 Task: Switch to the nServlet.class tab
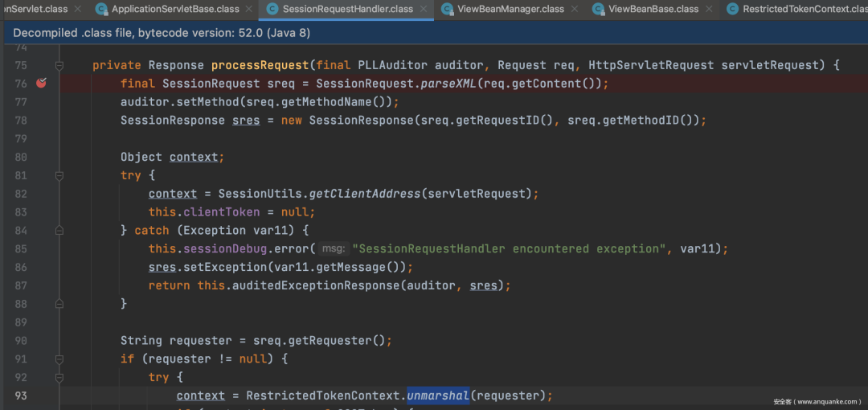click(x=35, y=10)
